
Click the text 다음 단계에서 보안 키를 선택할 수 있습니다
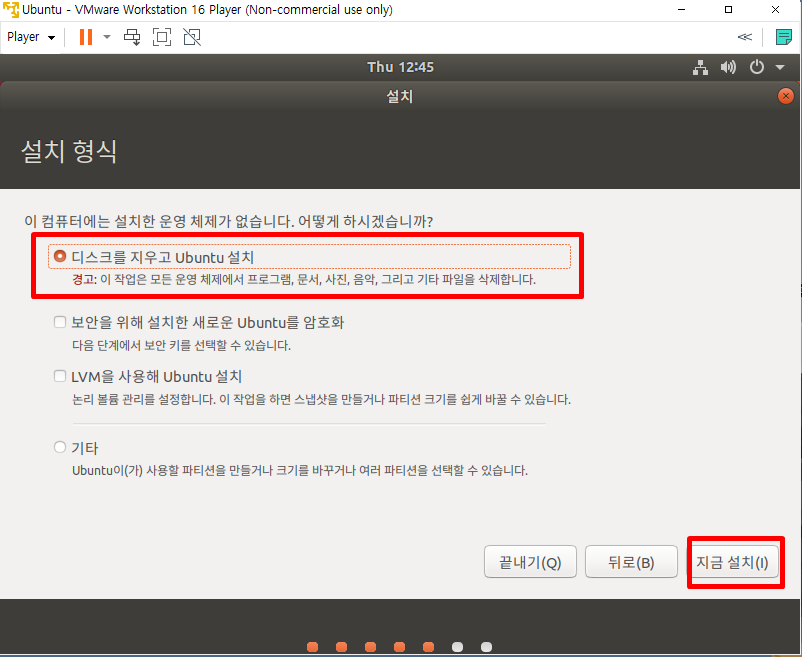point(182,346)
